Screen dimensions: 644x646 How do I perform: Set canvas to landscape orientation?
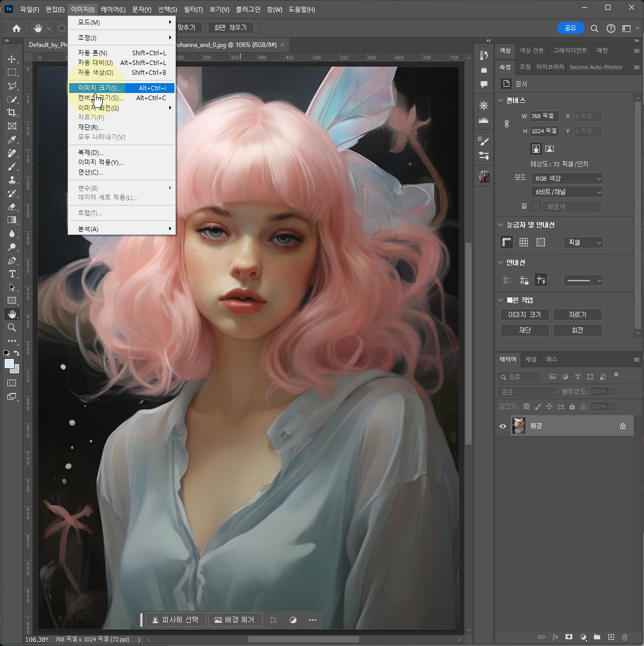[550, 149]
